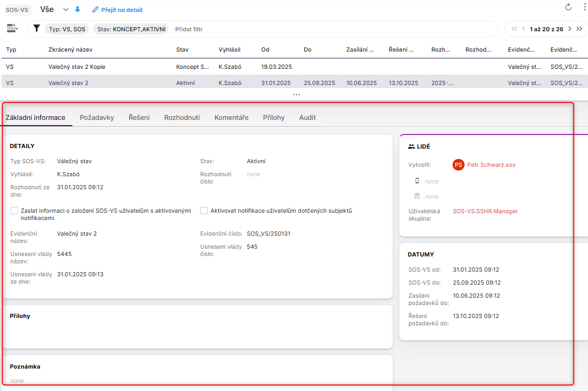Open the three-dot more options menu
The width and height of the screenshot is (588, 391).
[x=585, y=7]
